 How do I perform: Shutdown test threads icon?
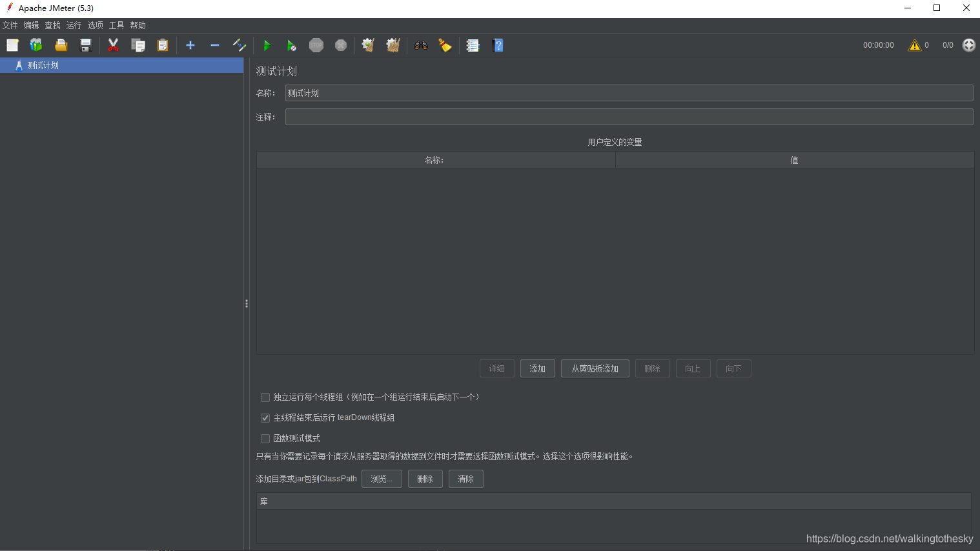(341, 45)
